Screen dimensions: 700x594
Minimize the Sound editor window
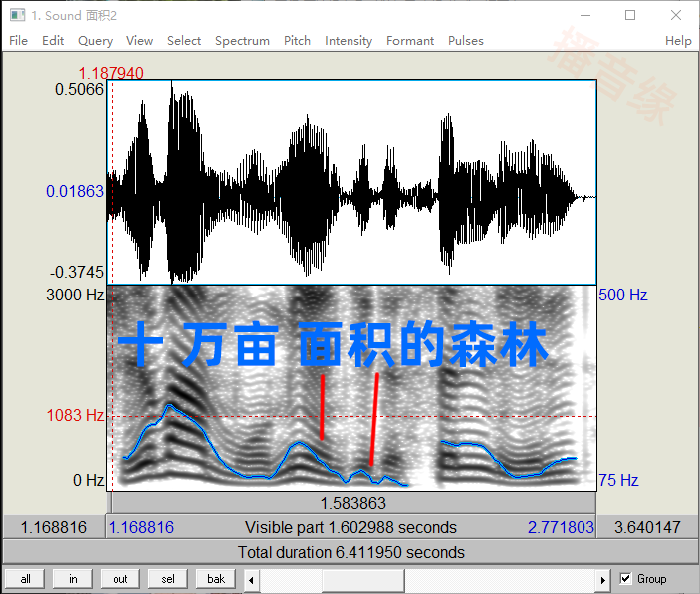(x=584, y=15)
